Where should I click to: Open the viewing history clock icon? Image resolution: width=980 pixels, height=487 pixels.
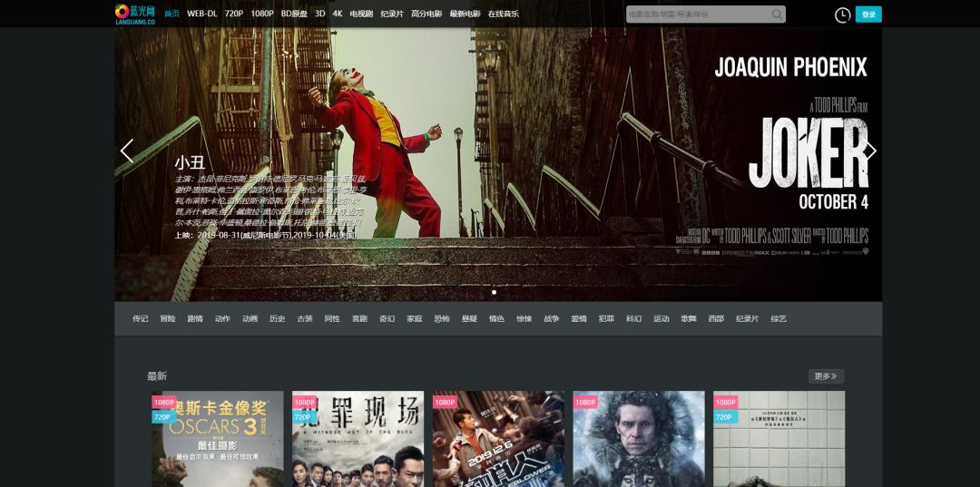842,15
